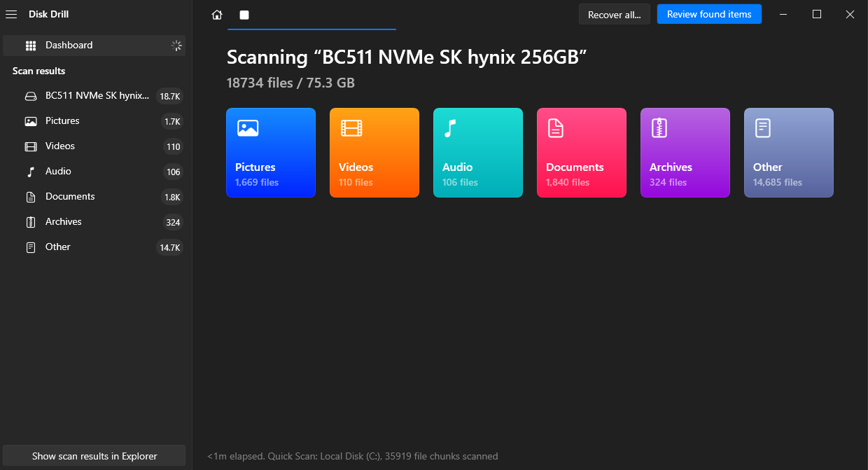Click the 1.7K badge beside Pictures
The image size is (868, 470).
(172, 122)
